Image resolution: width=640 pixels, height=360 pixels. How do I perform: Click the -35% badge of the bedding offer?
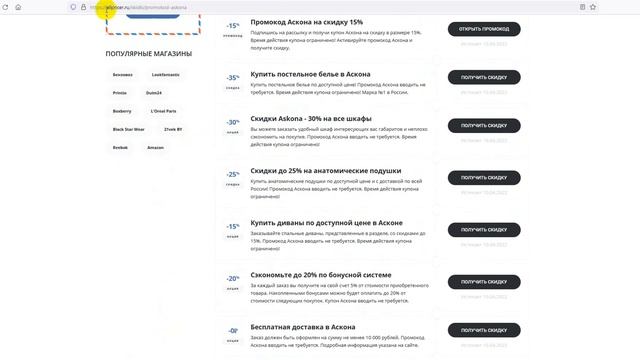click(x=233, y=78)
